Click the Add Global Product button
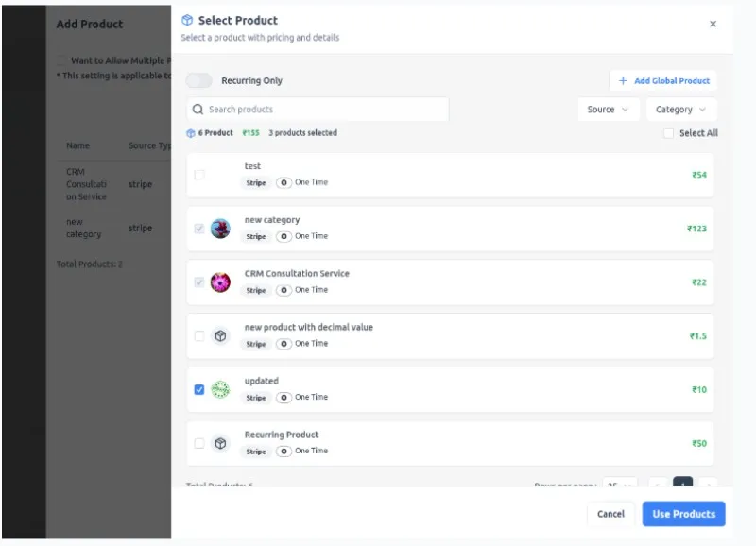The image size is (756, 546). 663,80
